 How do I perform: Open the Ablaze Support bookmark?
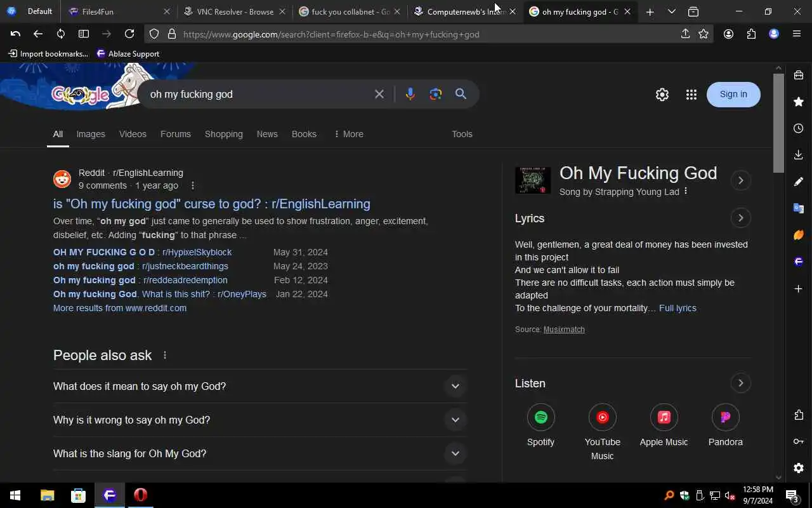128,54
